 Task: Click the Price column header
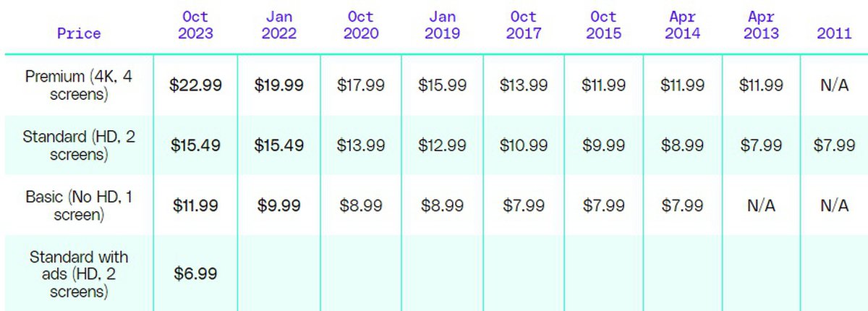point(80,33)
